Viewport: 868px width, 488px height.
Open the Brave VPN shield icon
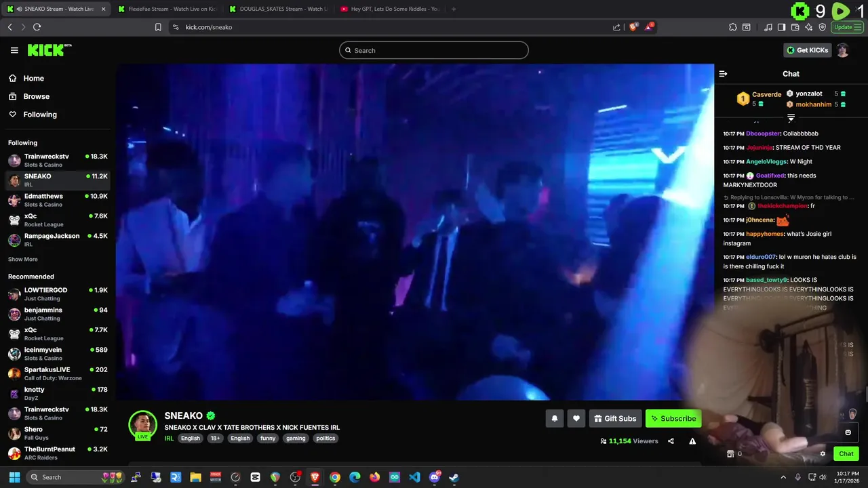tap(823, 27)
